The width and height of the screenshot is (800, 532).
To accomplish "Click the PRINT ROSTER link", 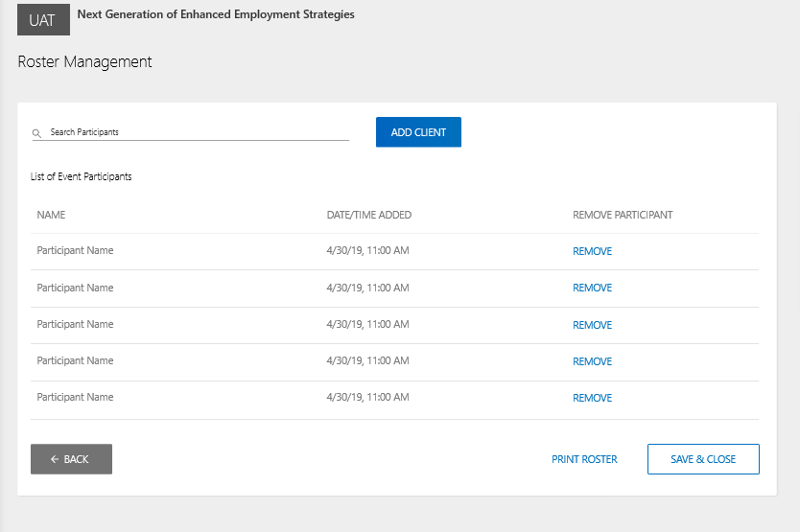I will (584, 459).
